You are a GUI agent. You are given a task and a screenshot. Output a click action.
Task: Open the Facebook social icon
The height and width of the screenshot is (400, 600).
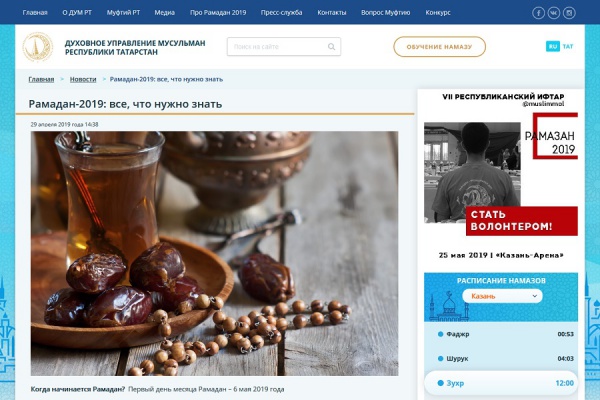[x=538, y=13]
